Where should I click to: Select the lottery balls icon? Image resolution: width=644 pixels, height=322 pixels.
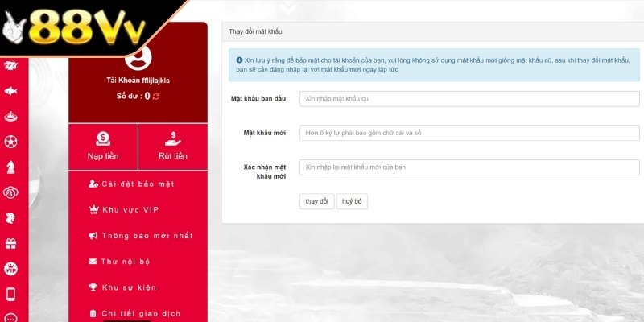[10, 192]
